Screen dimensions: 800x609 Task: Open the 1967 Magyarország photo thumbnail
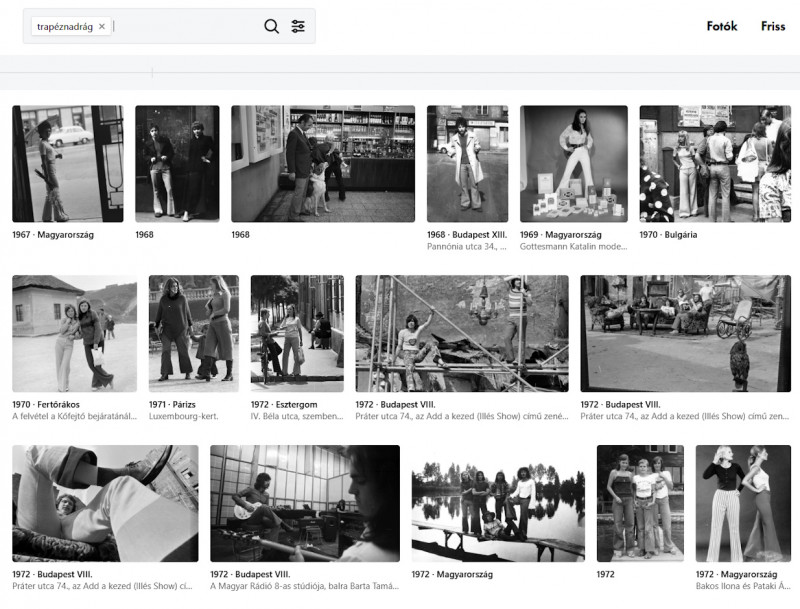[x=68, y=164]
